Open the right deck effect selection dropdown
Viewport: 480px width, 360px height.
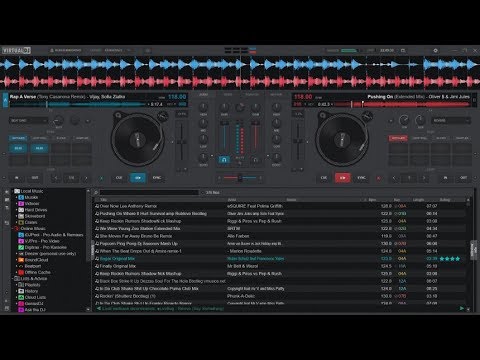click(x=451, y=120)
